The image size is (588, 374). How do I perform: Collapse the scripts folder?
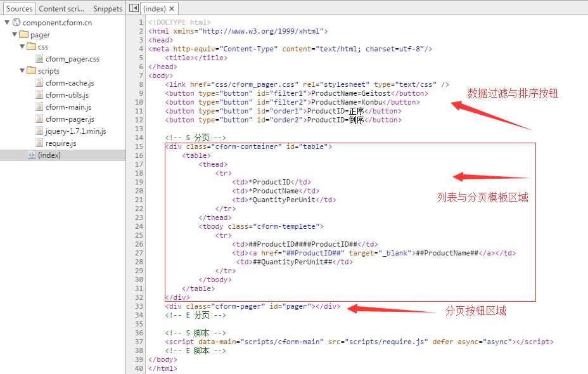(22, 70)
